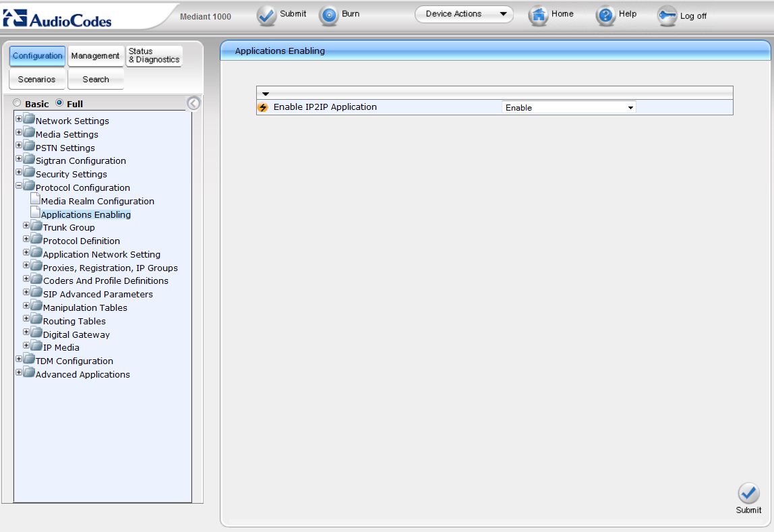The height and width of the screenshot is (532, 774).
Task: Open Media Realm Configuration page
Action: pos(97,201)
